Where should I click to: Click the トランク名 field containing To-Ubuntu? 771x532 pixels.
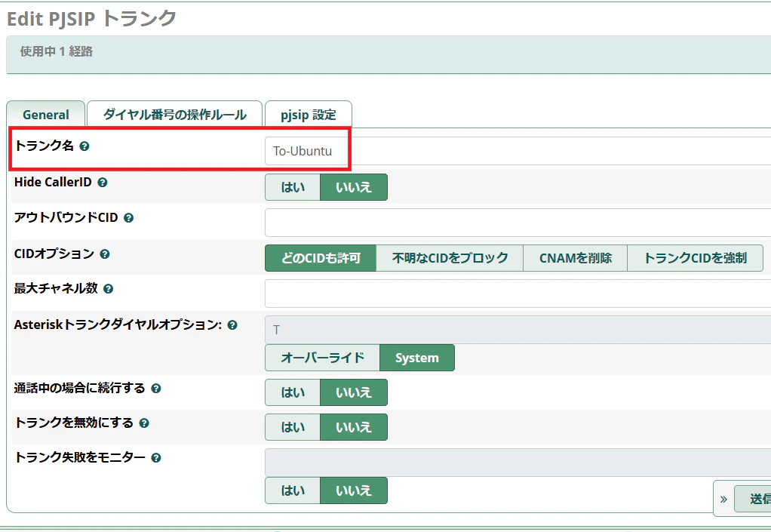(x=518, y=151)
